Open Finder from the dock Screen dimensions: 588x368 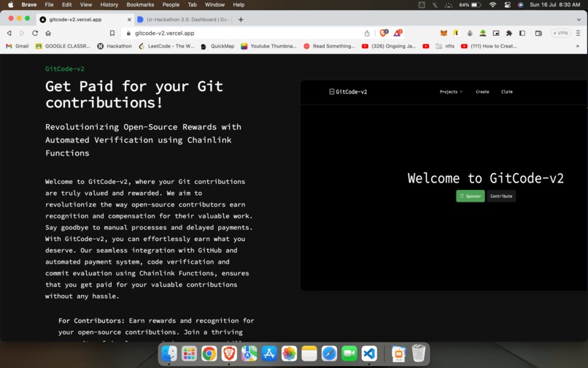[x=169, y=353]
